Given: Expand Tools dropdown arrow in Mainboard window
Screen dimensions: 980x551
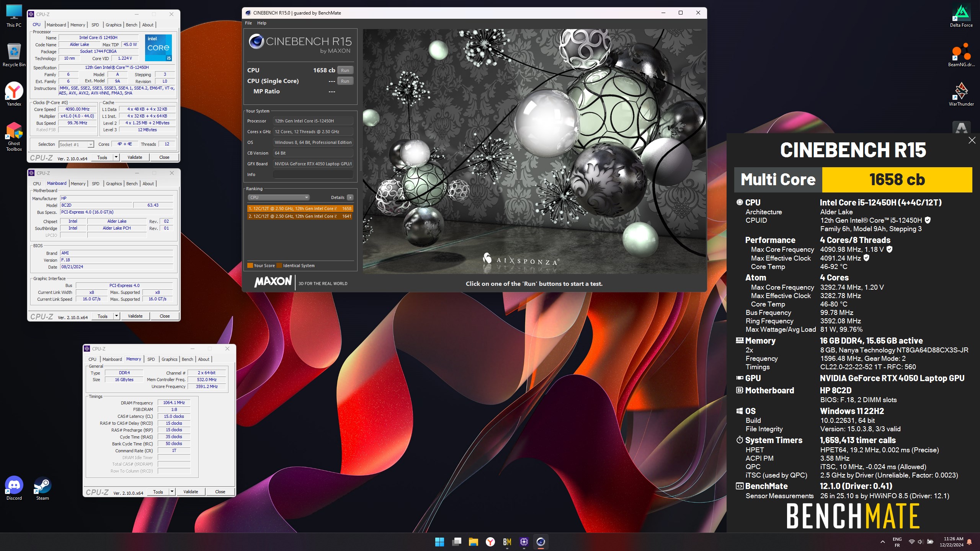Looking at the screenshot, I should pos(116,316).
